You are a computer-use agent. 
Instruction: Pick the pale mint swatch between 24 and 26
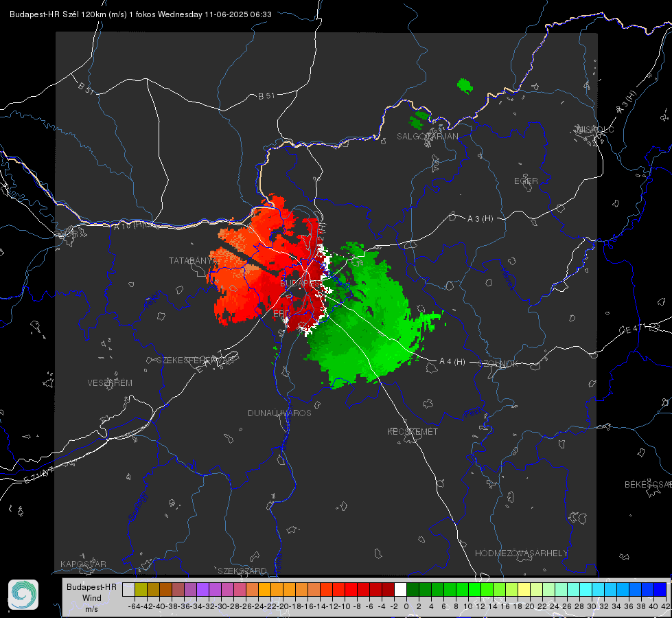click(x=561, y=589)
